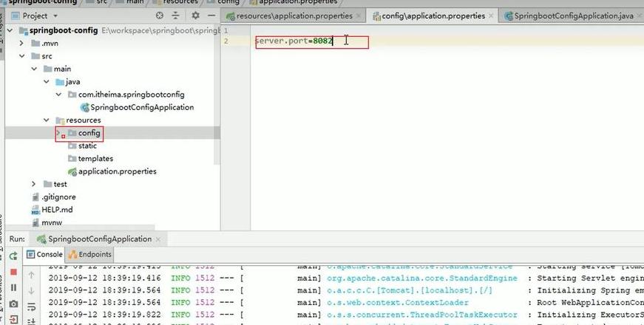The height and width of the screenshot is (325, 644).
Task: Click the locate/scroll-from-source target icon
Action: pyautogui.click(x=160, y=16)
